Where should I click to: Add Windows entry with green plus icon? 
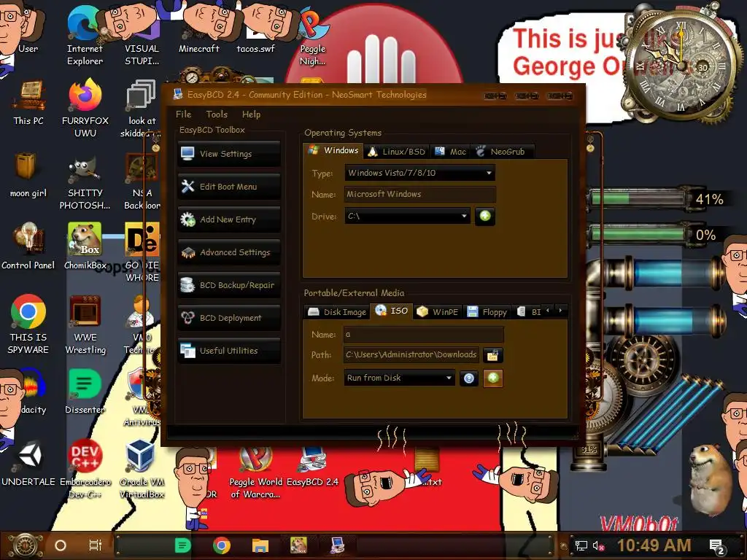tap(485, 216)
